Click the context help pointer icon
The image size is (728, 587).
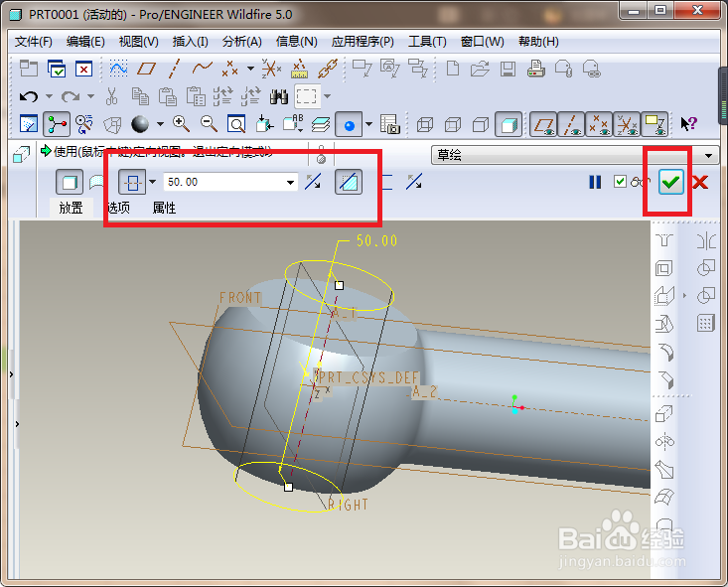point(688,124)
